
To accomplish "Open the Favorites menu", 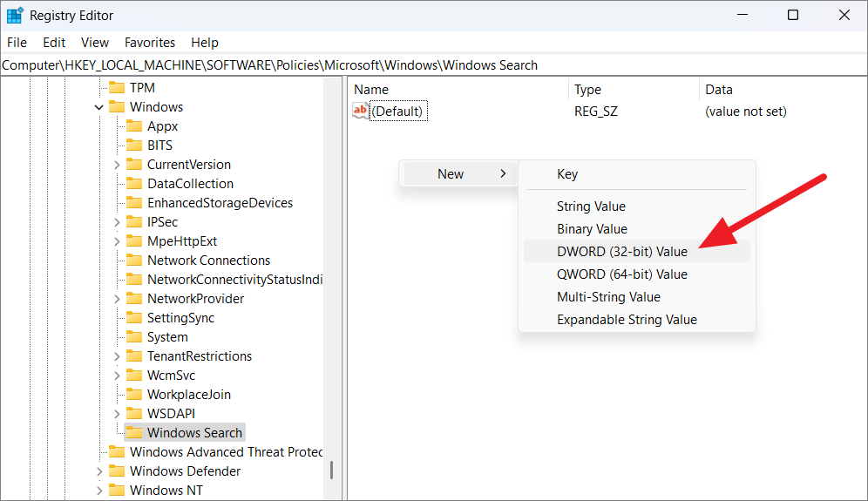I will 150,43.
